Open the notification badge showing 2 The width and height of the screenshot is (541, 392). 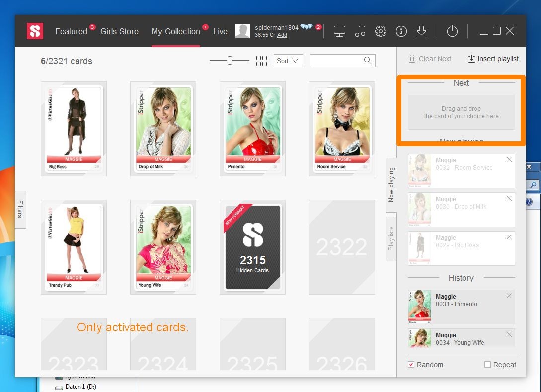click(318, 27)
